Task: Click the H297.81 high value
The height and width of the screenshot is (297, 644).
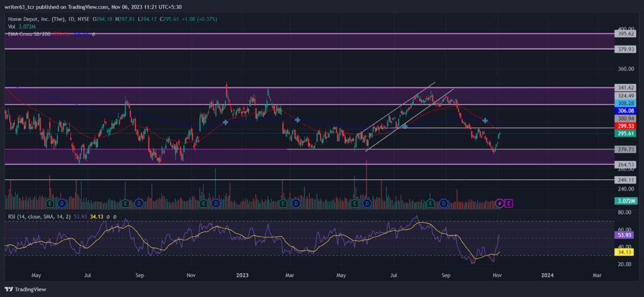Action: 125,20
